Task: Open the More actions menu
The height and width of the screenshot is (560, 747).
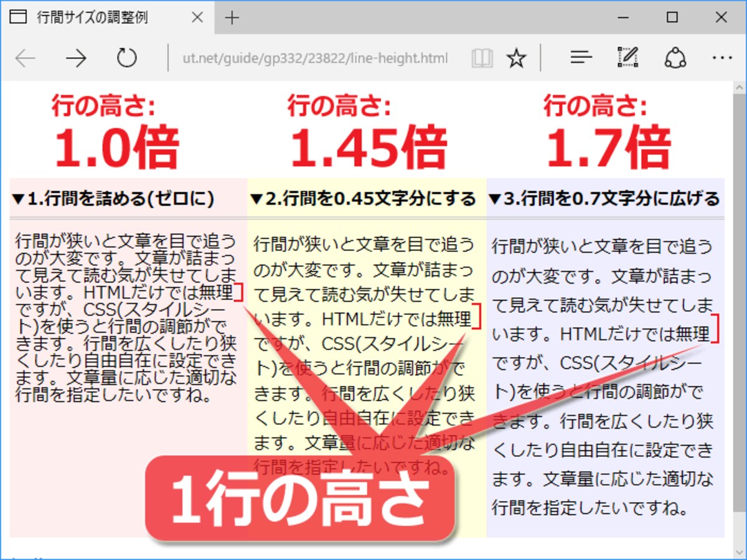Action: tap(722, 58)
